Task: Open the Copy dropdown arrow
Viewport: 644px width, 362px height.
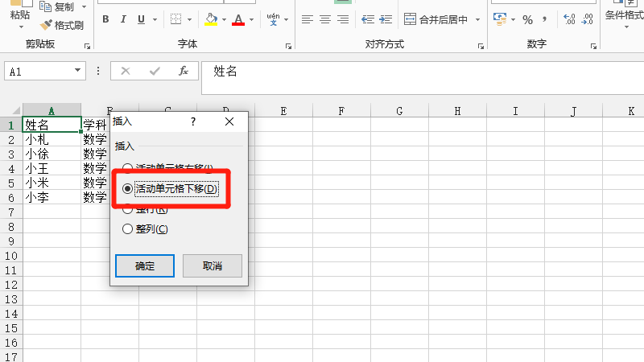Action: pos(85,7)
